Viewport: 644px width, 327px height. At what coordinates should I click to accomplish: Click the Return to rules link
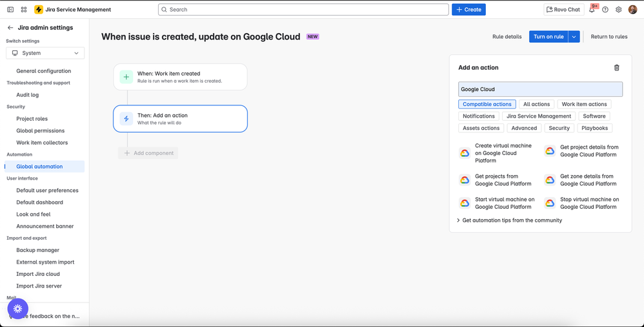(609, 37)
